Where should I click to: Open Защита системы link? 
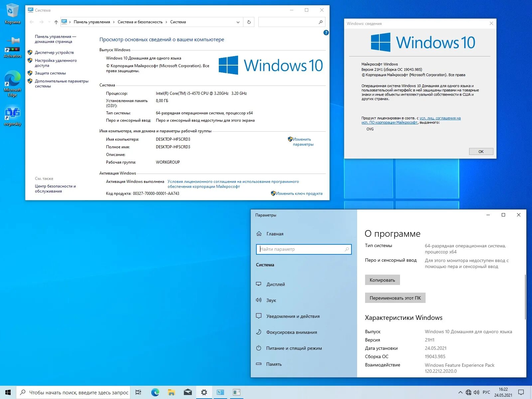[x=50, y=73]
